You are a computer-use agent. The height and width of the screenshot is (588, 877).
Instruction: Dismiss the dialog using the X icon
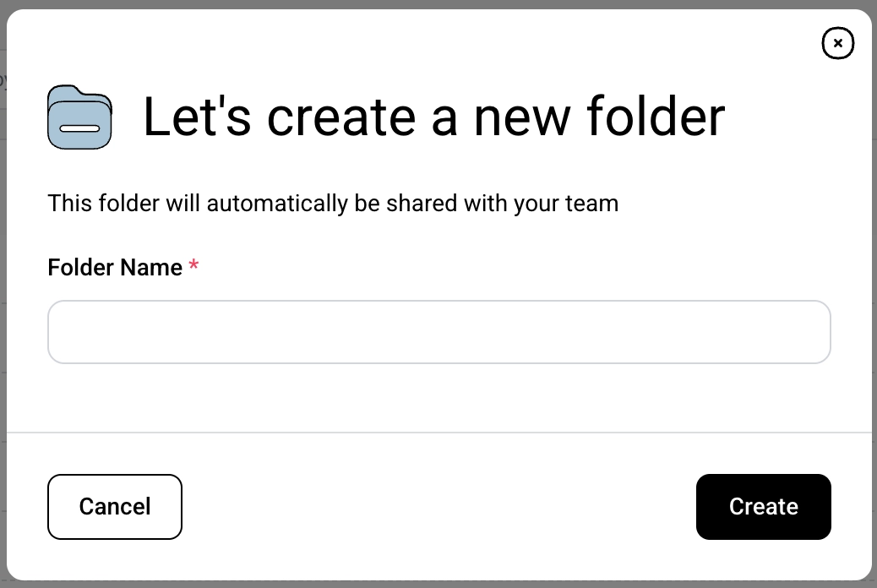coord(837,43)
